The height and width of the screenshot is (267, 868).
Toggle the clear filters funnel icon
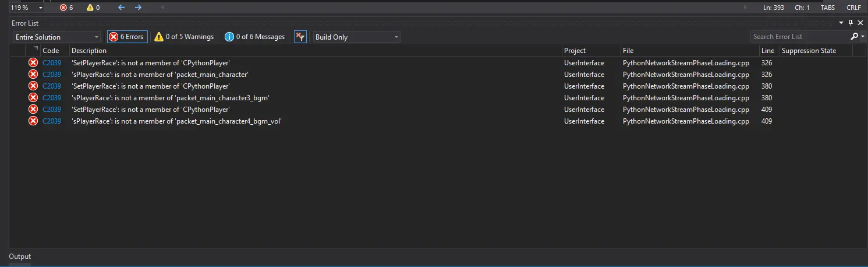click(x=300, y=37)
